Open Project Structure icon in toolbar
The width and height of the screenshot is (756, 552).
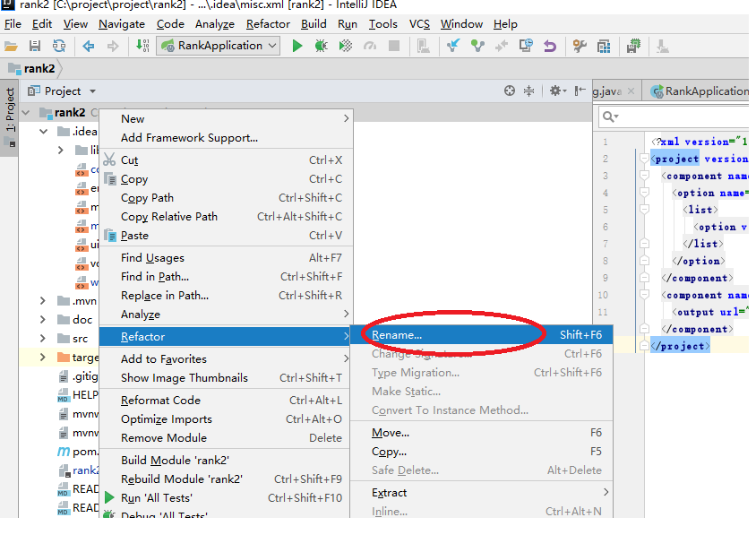tap(604, 47)
